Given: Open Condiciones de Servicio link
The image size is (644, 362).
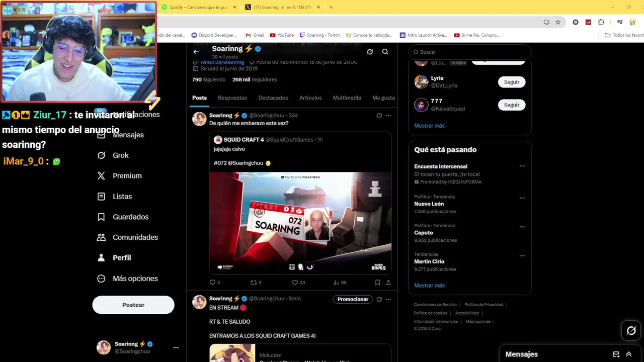Looking at the screenshot, I should tap(435, 305).
